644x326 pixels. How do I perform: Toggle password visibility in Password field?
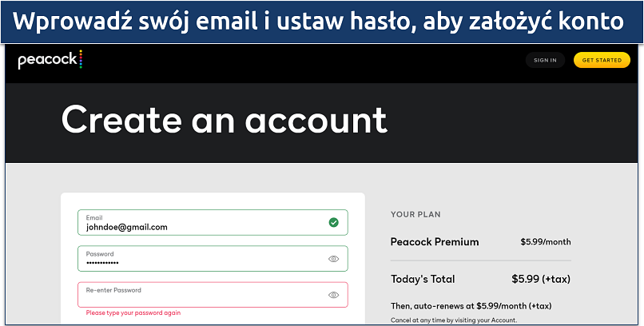[x=333, y=259]
